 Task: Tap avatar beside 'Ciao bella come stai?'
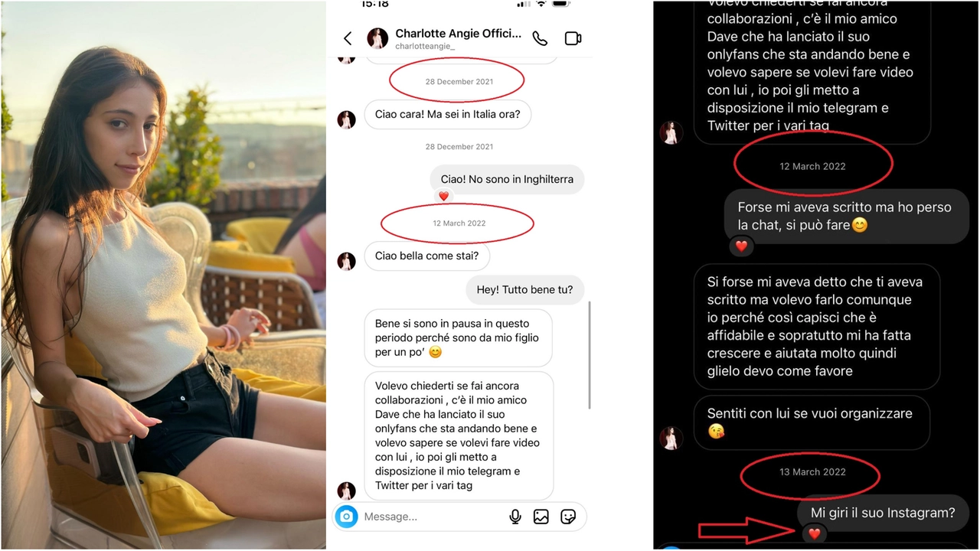(347, 261)
